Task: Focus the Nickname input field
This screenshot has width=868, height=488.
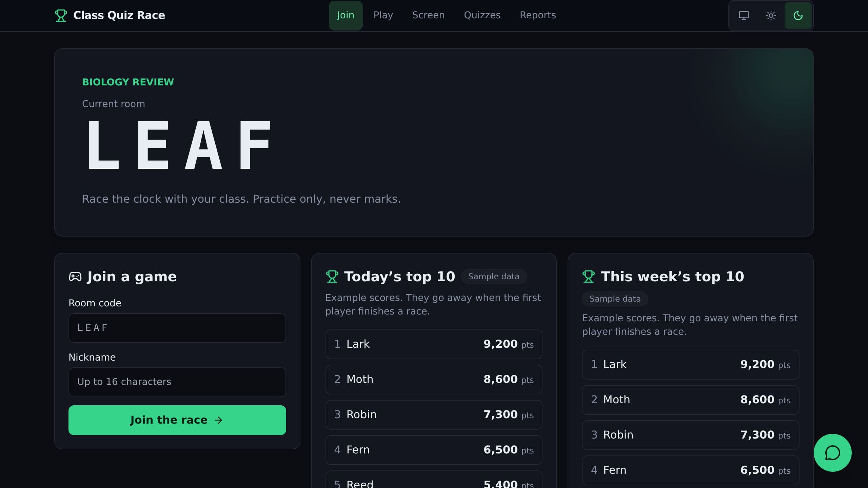Action: pos(177,382)
